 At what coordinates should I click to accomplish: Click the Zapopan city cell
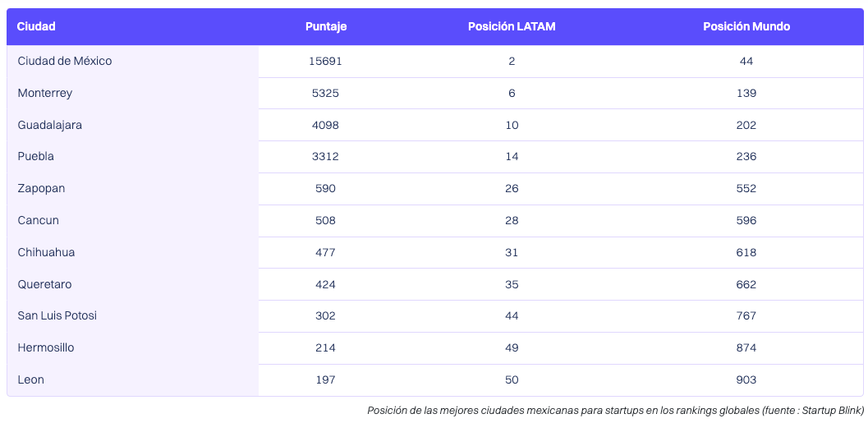click(x=41, y=188)
